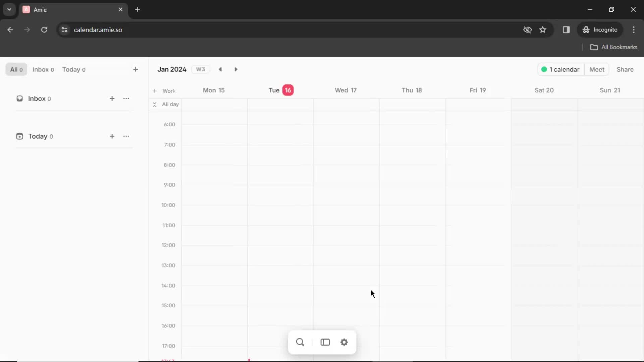Expand Inbox options via three-dot menu

126,98
